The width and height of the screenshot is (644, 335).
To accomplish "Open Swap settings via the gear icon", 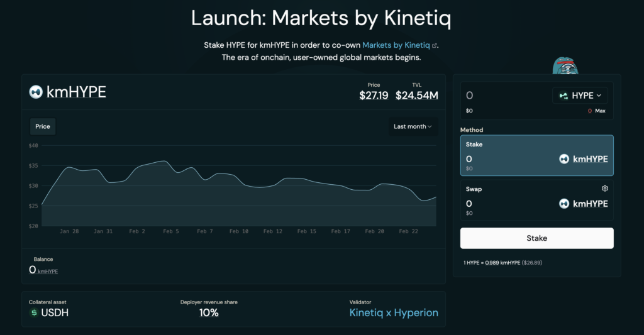I will click(605, 189).
